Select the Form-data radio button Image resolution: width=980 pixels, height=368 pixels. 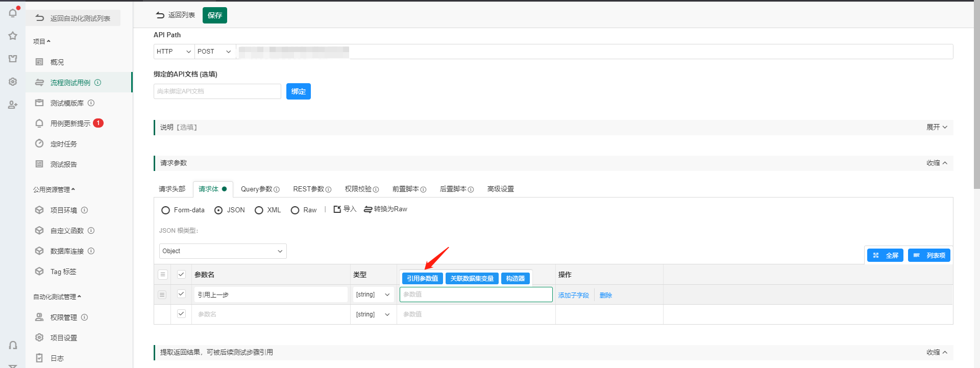pyautogui.click(x=165, y=210)
